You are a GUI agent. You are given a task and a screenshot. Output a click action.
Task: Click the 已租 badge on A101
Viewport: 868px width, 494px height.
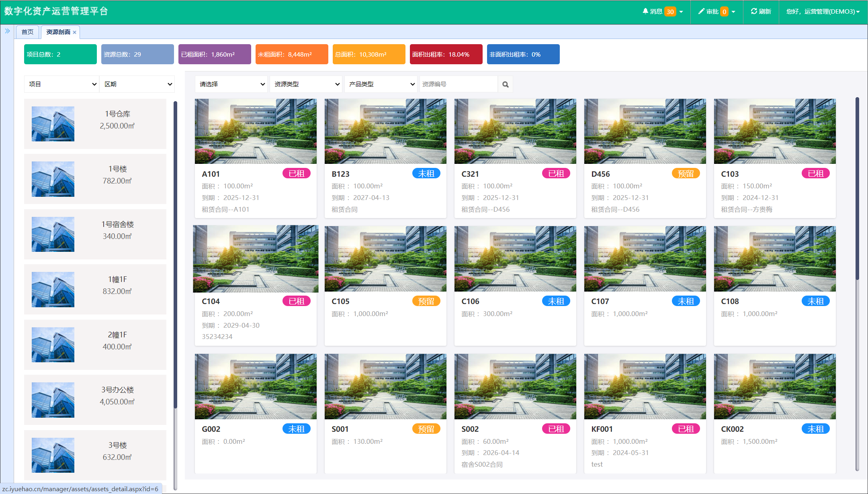click(297, 174)
